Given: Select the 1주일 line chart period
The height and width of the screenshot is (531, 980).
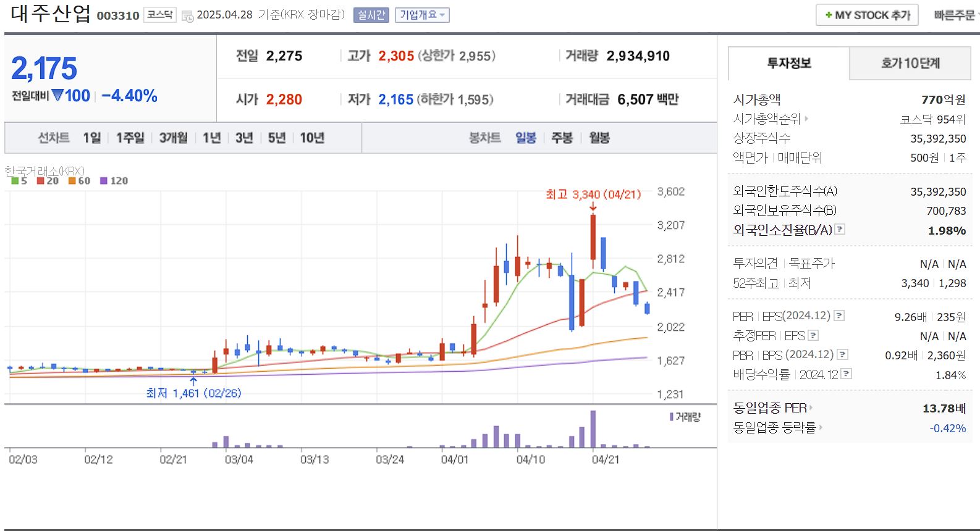Looking at the screenshot, I should click(130, 138).
